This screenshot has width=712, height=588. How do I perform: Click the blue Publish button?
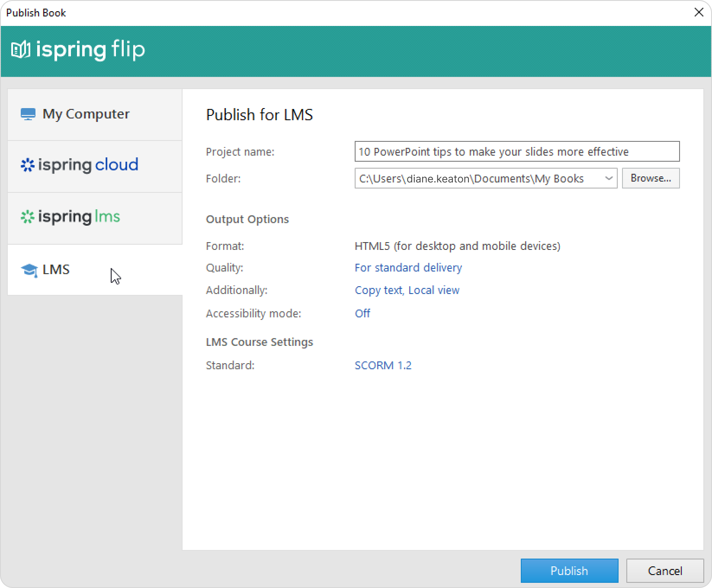[x=569, y=571]
